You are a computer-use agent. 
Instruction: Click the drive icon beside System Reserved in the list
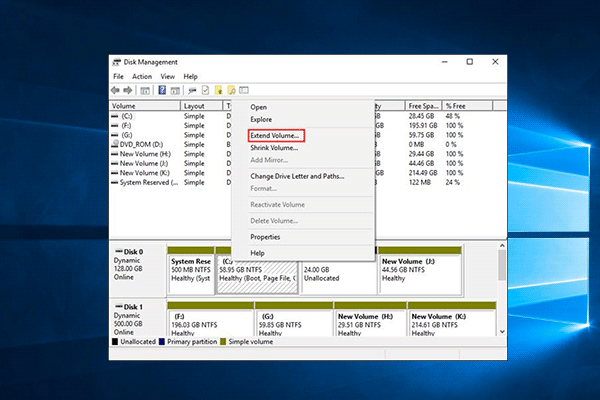[114, 183]
